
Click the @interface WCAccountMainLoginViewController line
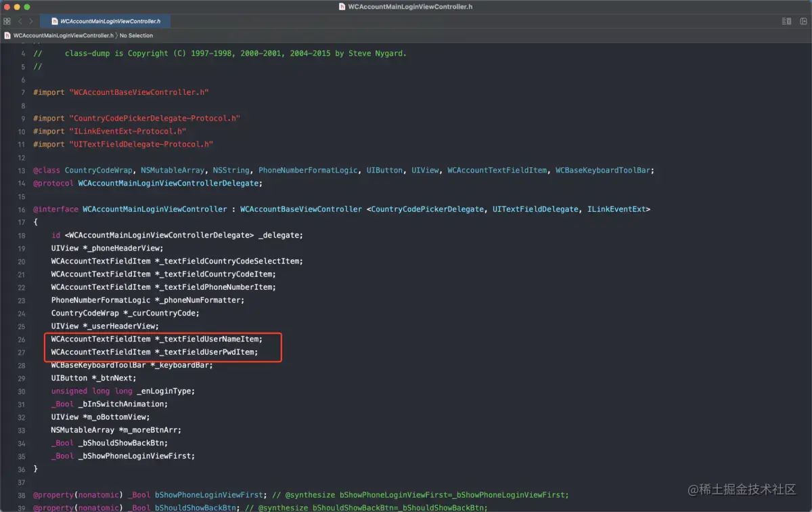point(342,209)
